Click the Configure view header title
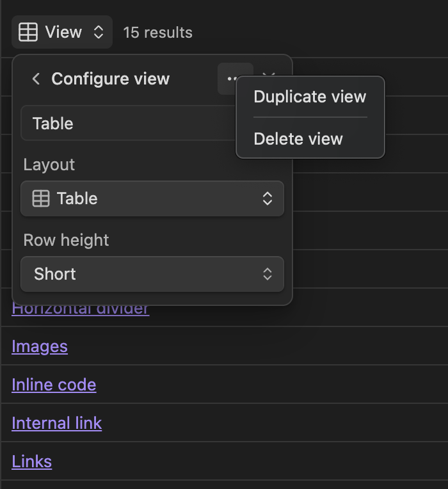The width and height of the screenshot is (448, 489). 110,79
